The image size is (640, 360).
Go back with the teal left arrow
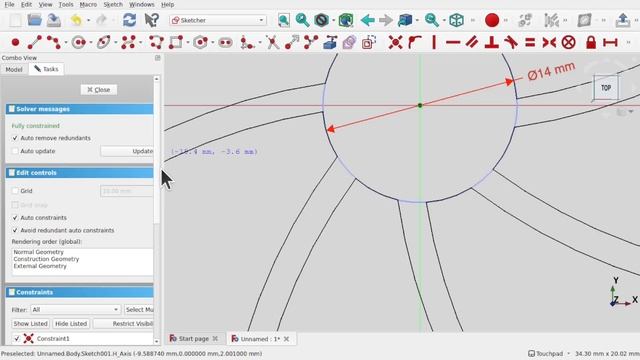coord(368,20)
